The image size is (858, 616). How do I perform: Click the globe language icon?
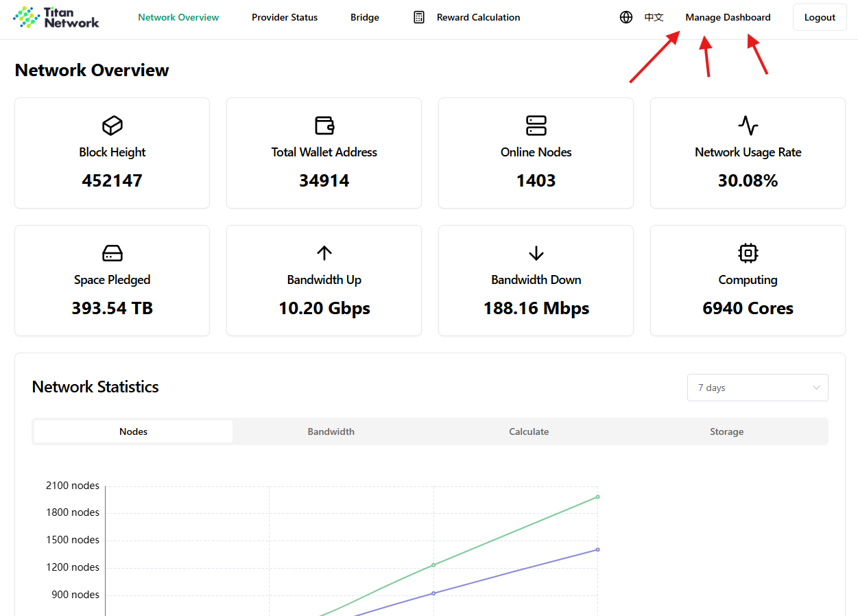(x=626, y=17)
